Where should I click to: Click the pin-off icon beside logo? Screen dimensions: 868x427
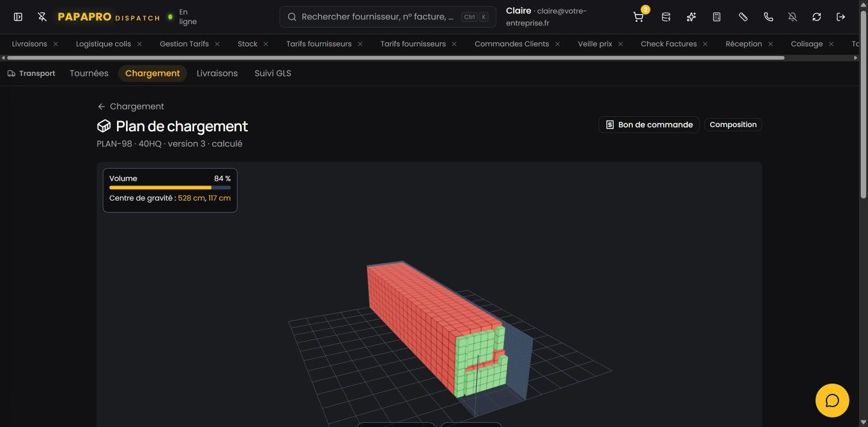(x=42, y=17)
